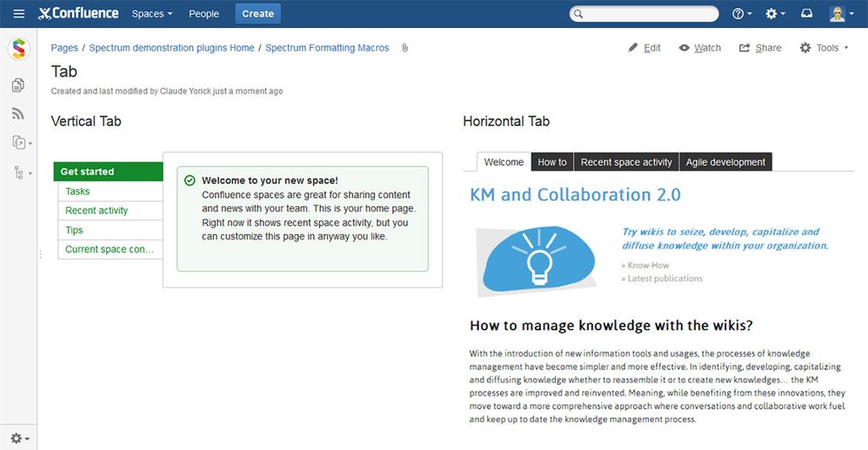Open the Spaces dropdown menu
This screenshot has width=868, height=450.
click(x=152, y=14)
